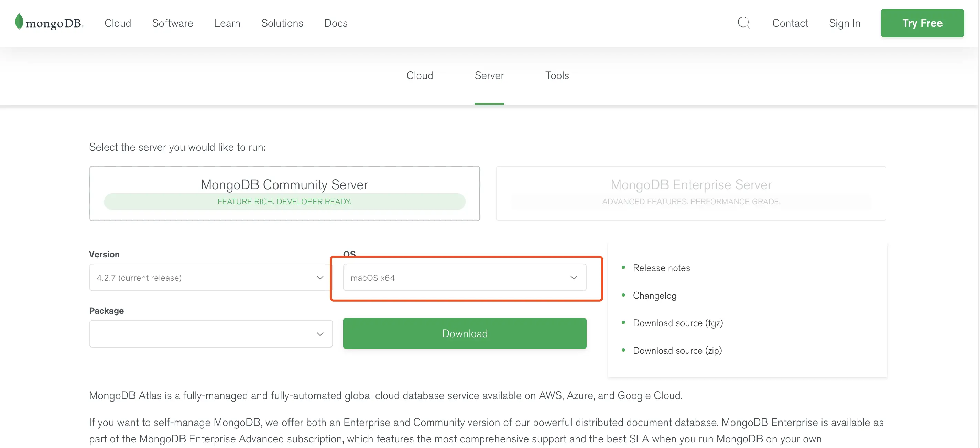Click the MongoDB leaf logo
This screenshot has height=448, width=980.
pyautogui.click(x=19, y=22)
